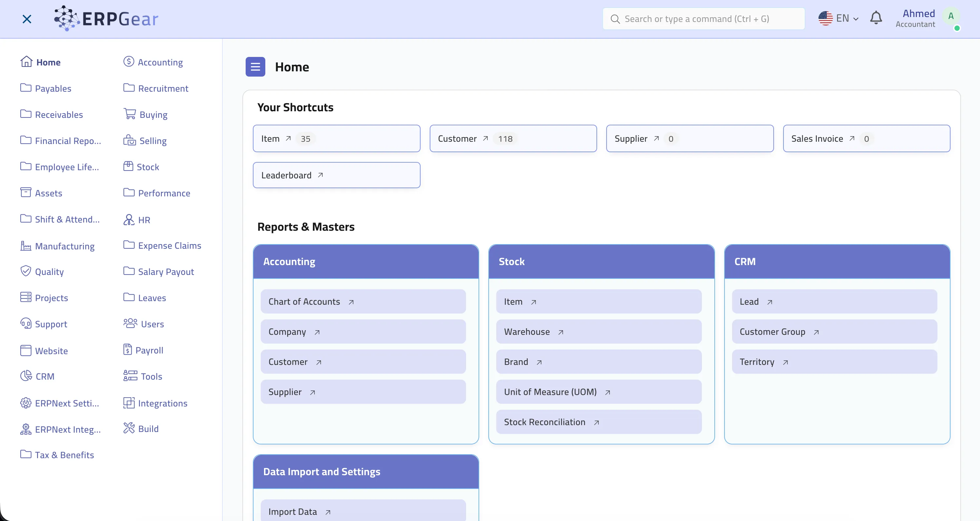This screenshot has height=521, width=980.
Task: Open Tax & Benefits in the sidebar
Action: pyautogui.click(x=57, y=455)
